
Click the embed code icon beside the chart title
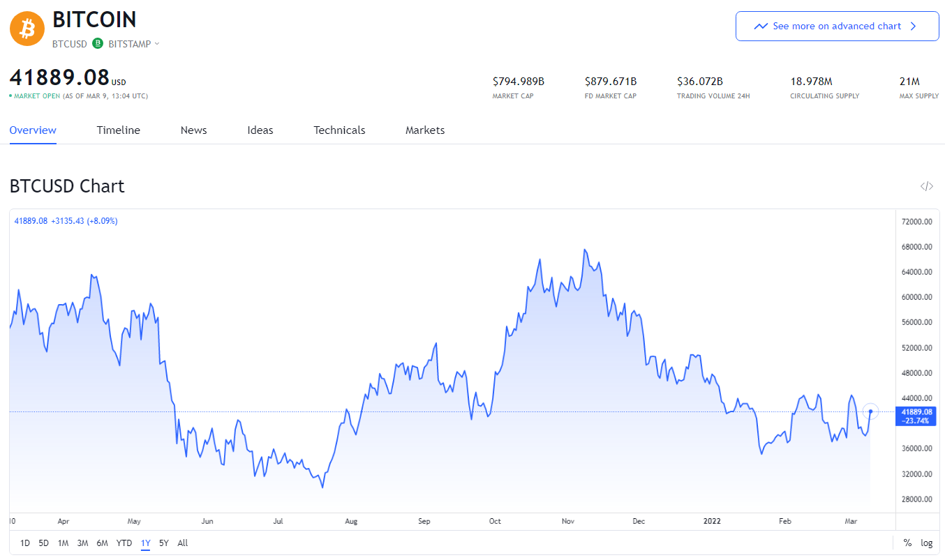click(926, 186)
